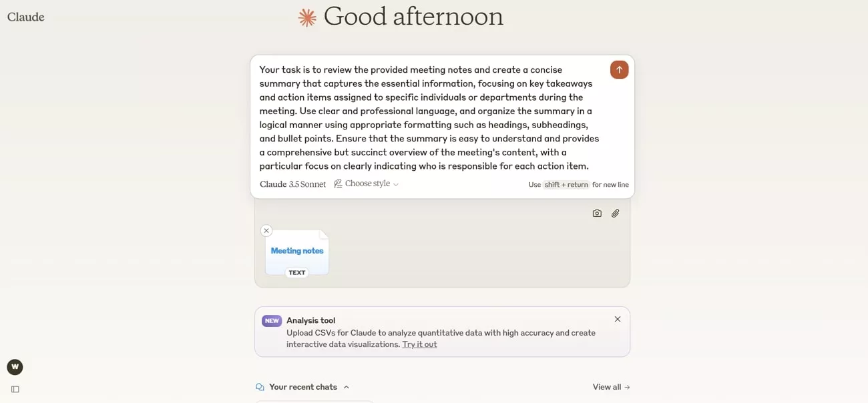The image size is (868, 403).
Task: Click the NEW badge on Analysis tool
Action: (272, 321)
